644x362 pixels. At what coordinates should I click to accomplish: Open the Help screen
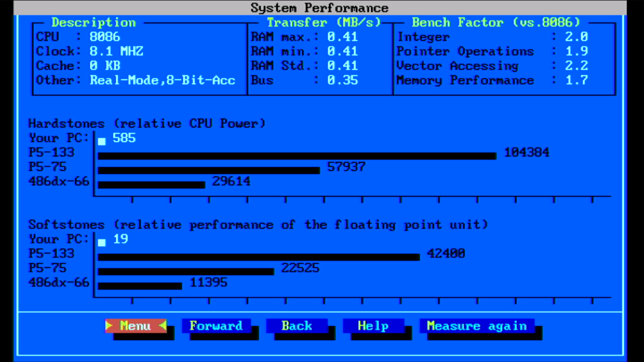373,326
